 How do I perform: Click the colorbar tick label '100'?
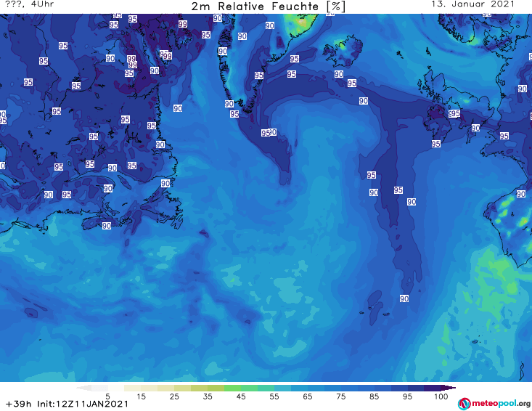pos(441,396)
